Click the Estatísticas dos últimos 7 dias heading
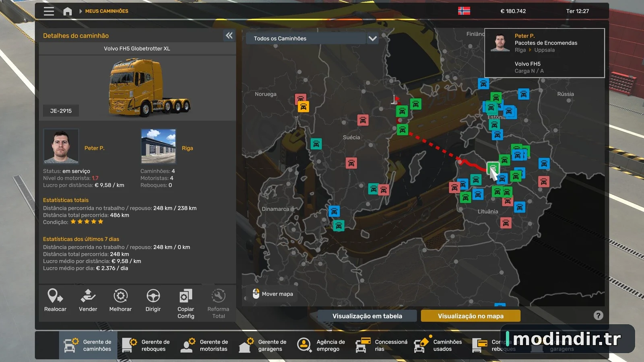The width and height of the screenshot is (644, 362). click(81, 239)
